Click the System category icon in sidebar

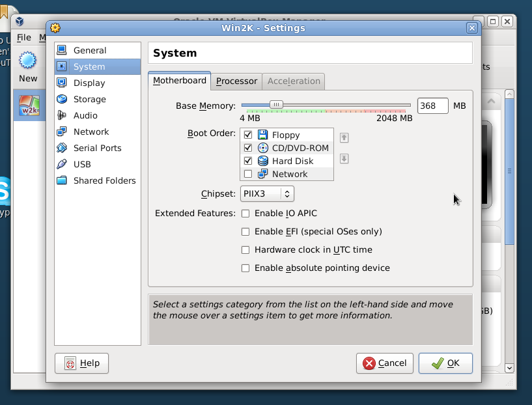click(x=62, y=66)
